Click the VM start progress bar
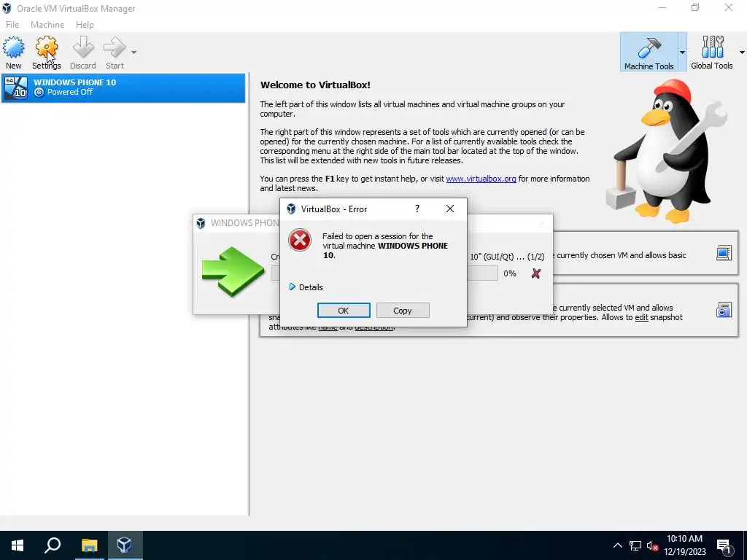Image resolution: width=747 pixels, height=560 pixels. click(482, 273)
